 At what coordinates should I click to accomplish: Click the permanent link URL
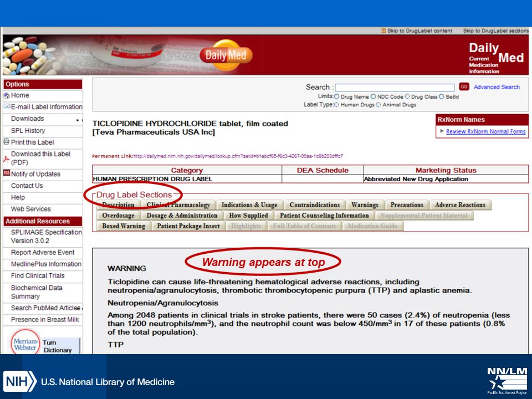tap(238, 156)
